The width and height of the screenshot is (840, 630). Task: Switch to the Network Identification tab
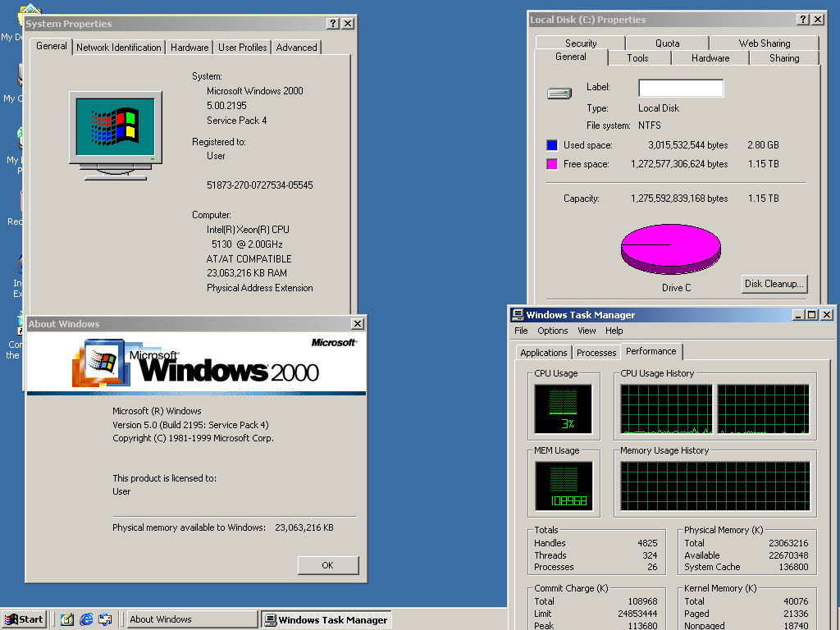[x=119, y=48]
